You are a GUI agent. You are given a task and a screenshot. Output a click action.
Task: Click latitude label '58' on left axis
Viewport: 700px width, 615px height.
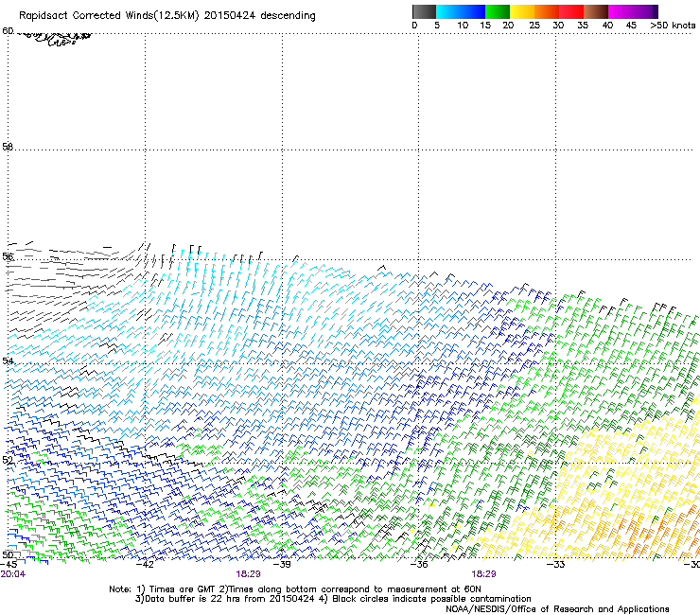pos(8,147)
